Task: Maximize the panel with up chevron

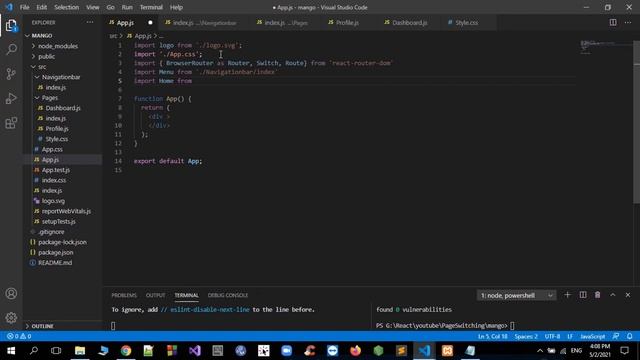Action: click(613, 295)
